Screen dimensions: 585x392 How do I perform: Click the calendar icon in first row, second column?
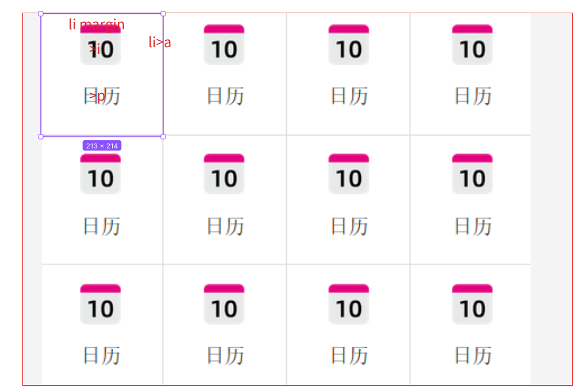point(224,45)
